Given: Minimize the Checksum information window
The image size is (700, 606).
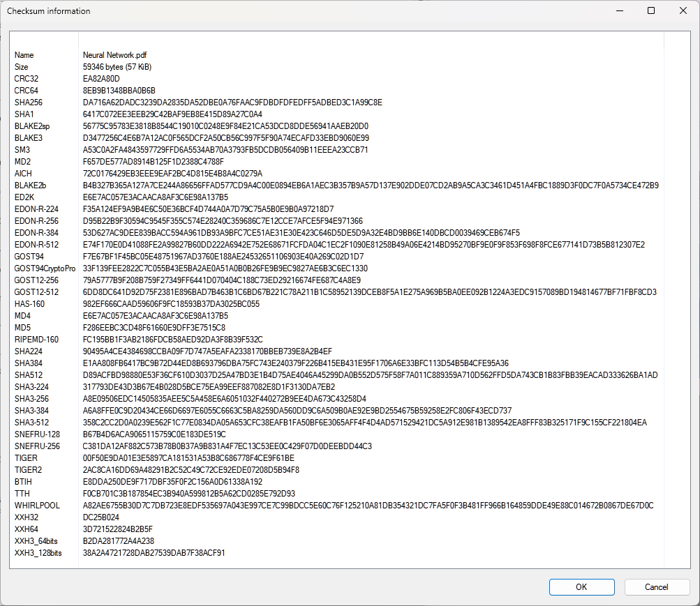Looking at the screenshot, I should [x=618, y=11].
